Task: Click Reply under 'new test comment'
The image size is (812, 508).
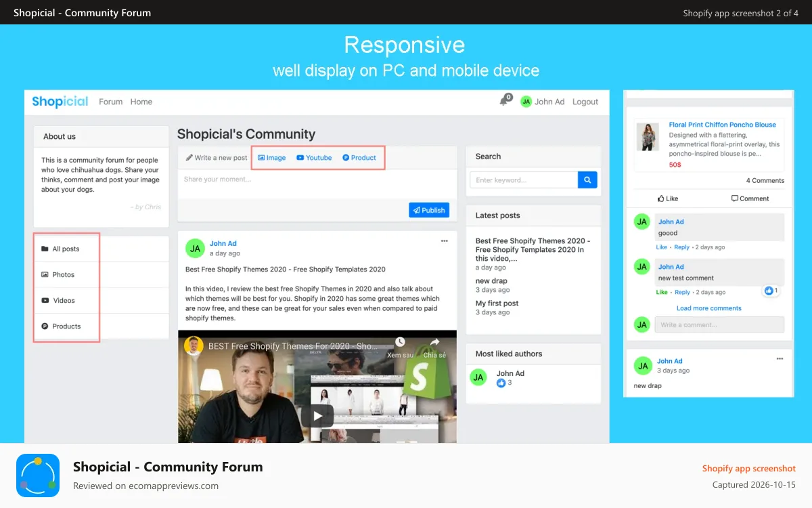Action: [x=682, y=292]
